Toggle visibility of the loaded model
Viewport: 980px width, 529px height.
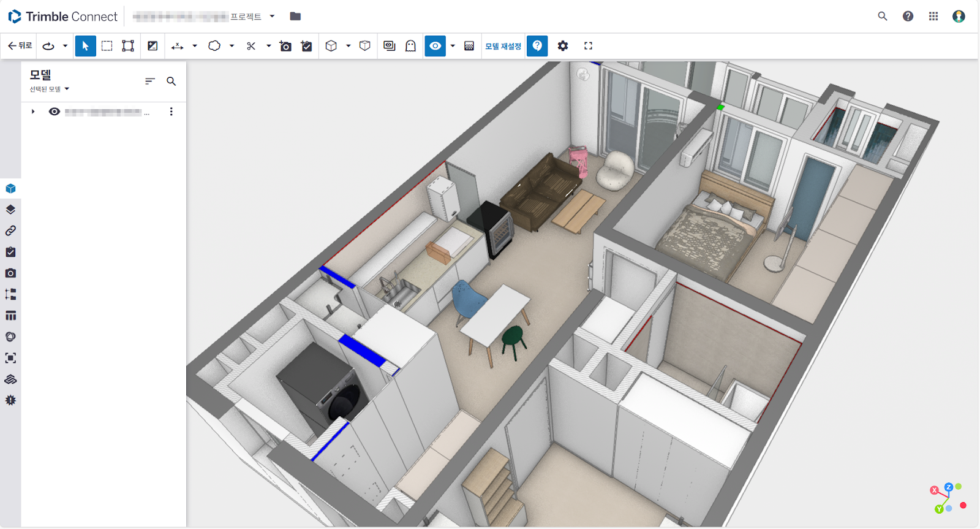coord(55,112)
